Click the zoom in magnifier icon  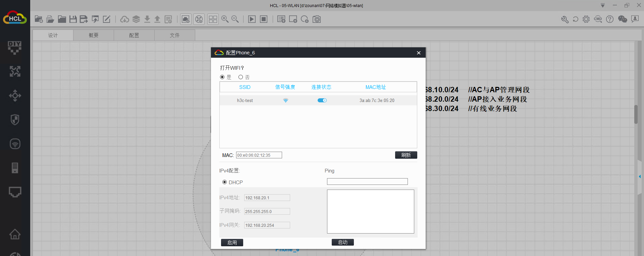click(225, 19)
